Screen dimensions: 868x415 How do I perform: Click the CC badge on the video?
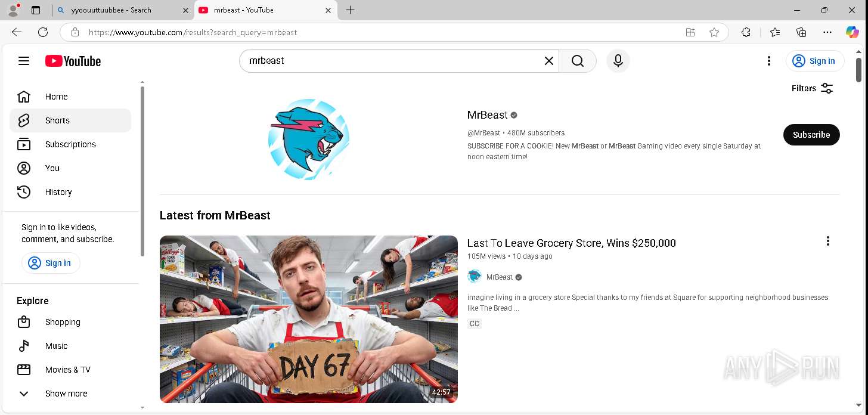click(475, 324)
